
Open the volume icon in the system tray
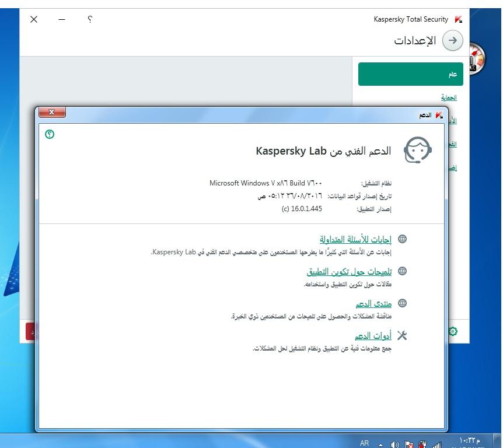tap(394, 444)
